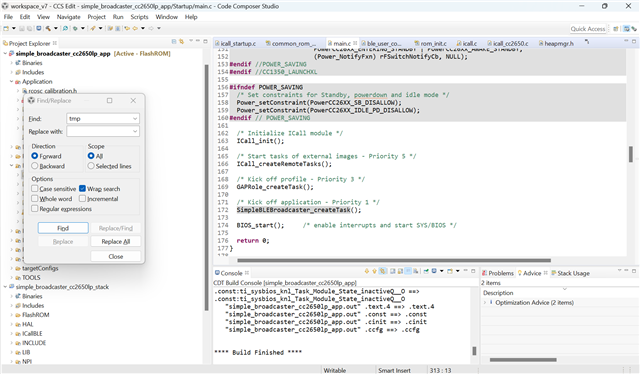Viewport: 640px width, 374px height.
Task: Click the Back navigation arrow icon
Action: click(135, 29)
